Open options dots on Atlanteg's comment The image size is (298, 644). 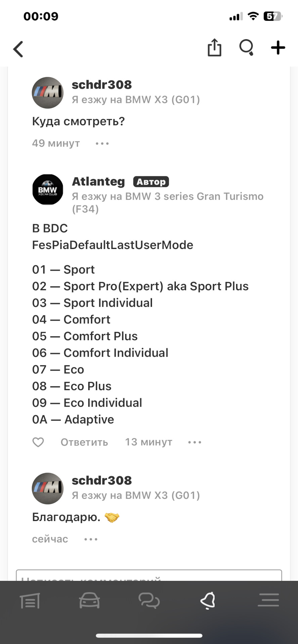(195, 442)
